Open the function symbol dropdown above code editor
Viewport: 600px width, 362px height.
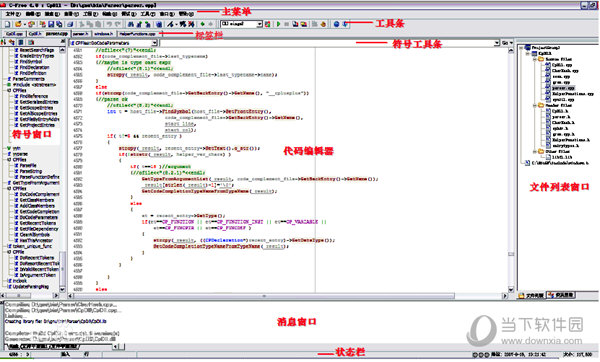pos(154,43)
